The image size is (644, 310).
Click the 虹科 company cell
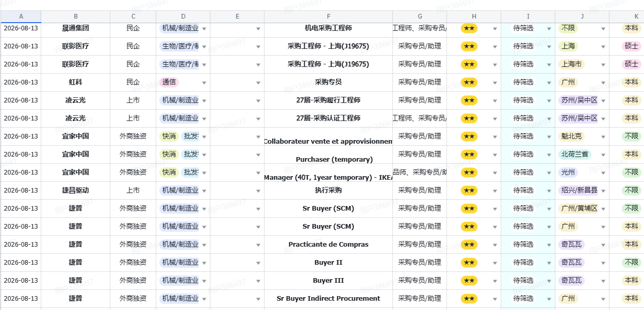tap(76, 82)
